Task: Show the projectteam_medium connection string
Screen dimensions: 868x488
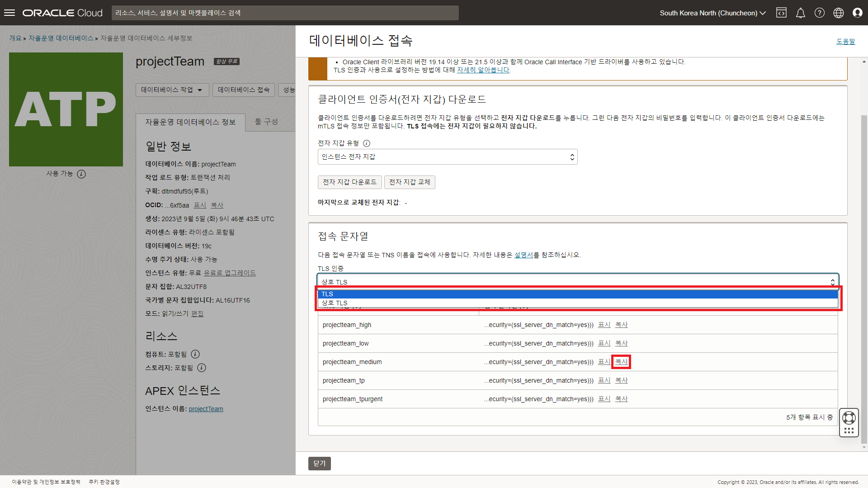Action: pos(604,362)
